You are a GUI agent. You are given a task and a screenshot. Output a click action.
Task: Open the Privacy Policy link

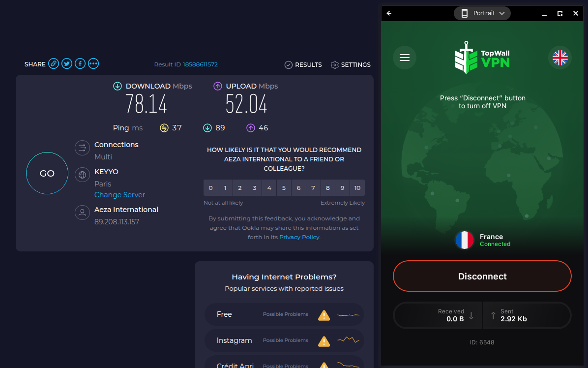(299, 237)
